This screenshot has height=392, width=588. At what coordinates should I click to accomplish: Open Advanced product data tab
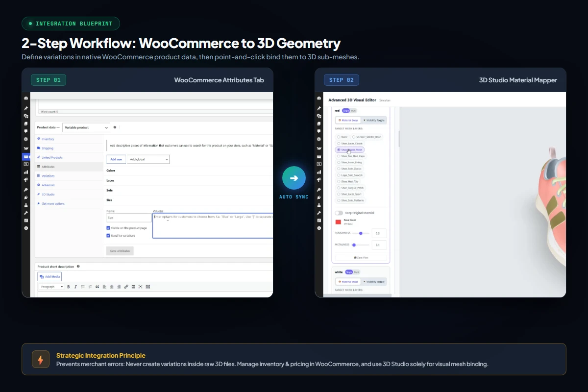(69, 185)
